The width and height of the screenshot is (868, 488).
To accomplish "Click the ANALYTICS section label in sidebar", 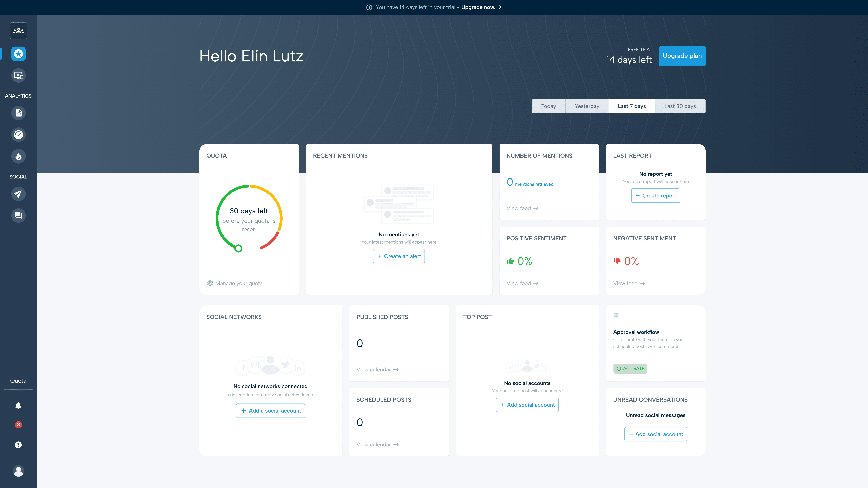I will click(x=18, y=96).
